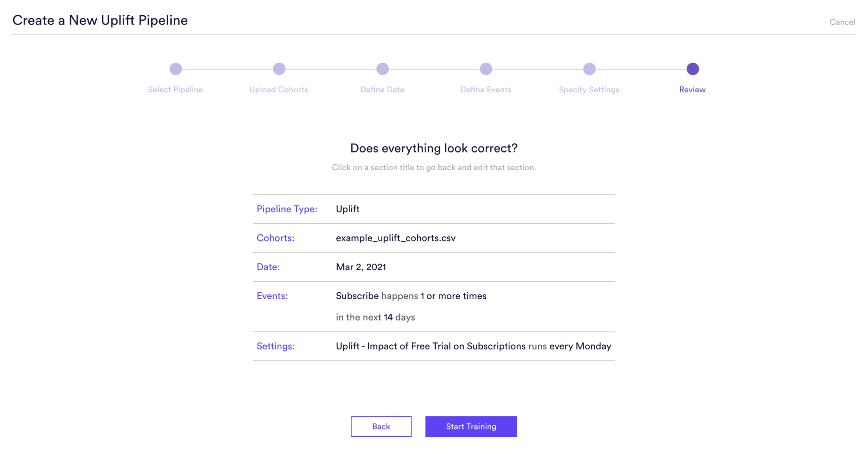This screenshot has height=463, width=868.
Task: Click the Review step circle
Action: [693, 69]
